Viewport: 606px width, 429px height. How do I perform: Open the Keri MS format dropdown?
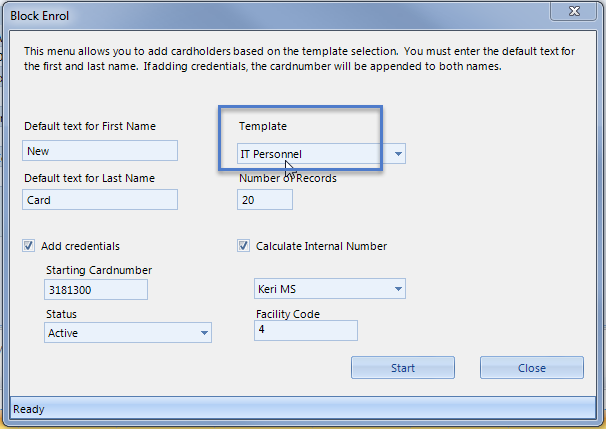coord(330,289)
